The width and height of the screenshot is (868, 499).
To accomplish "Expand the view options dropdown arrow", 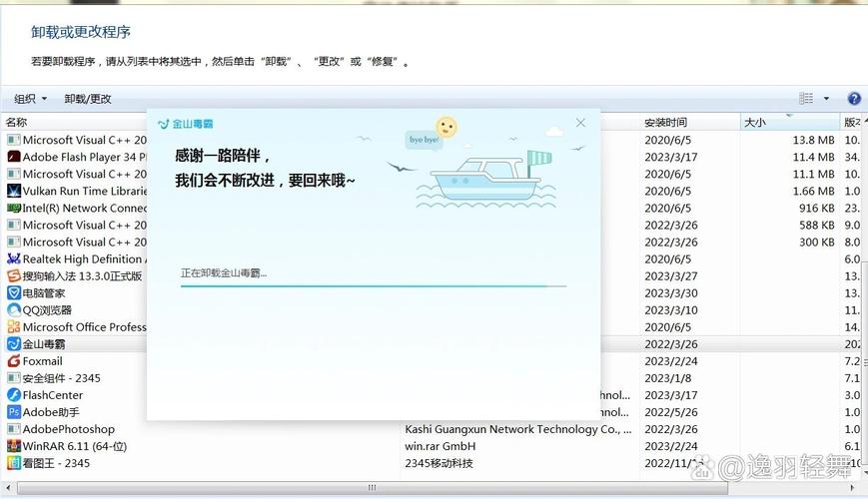I will pyautogui.click(x=826, y=99).
